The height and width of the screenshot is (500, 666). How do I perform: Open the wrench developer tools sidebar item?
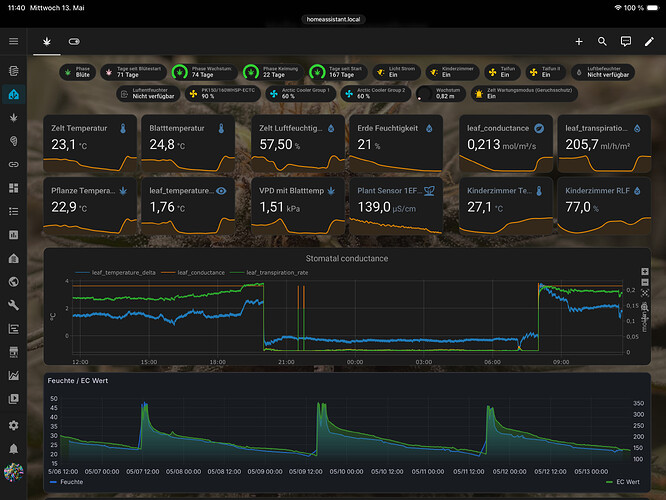(14, 305)
